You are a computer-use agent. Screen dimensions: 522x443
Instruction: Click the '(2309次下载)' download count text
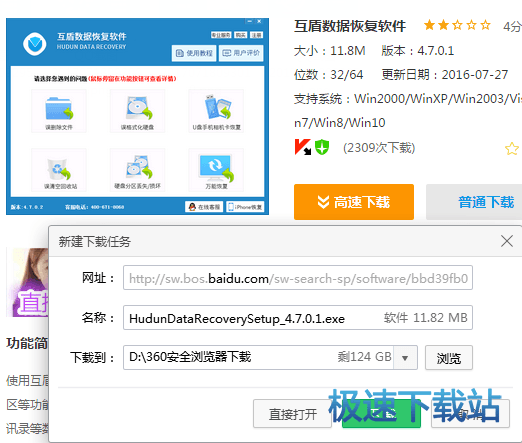tap(379, 148)
